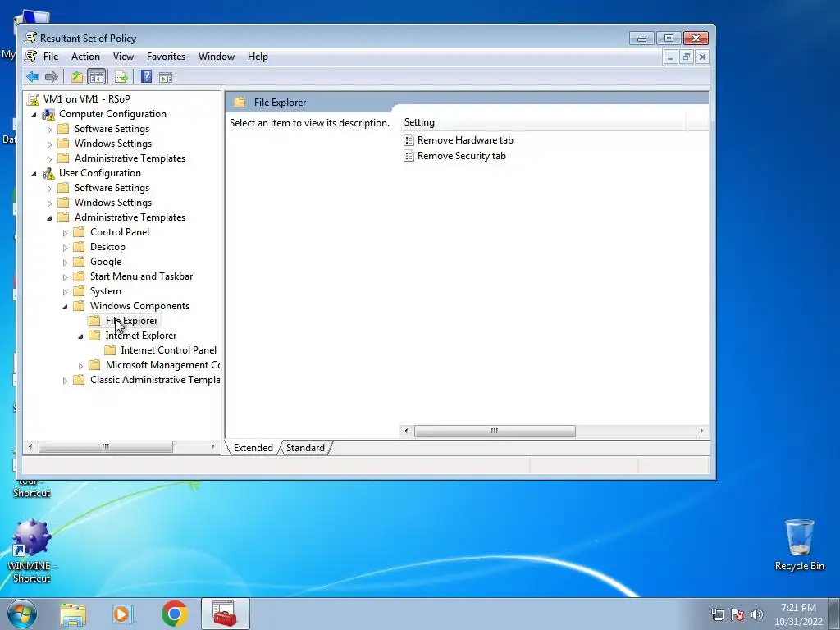This screenshot has height=630, width=840.
Task: Open the Window menu
Action: 217,57
